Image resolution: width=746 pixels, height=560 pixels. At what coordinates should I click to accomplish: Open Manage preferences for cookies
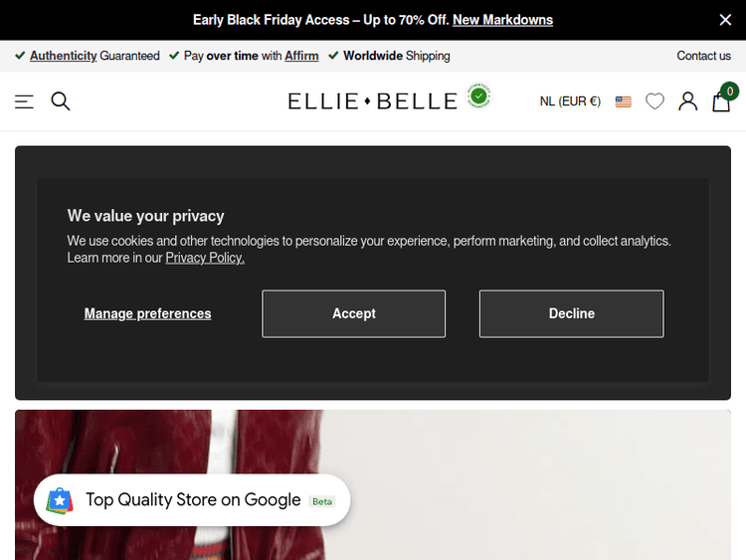point(147,313)
